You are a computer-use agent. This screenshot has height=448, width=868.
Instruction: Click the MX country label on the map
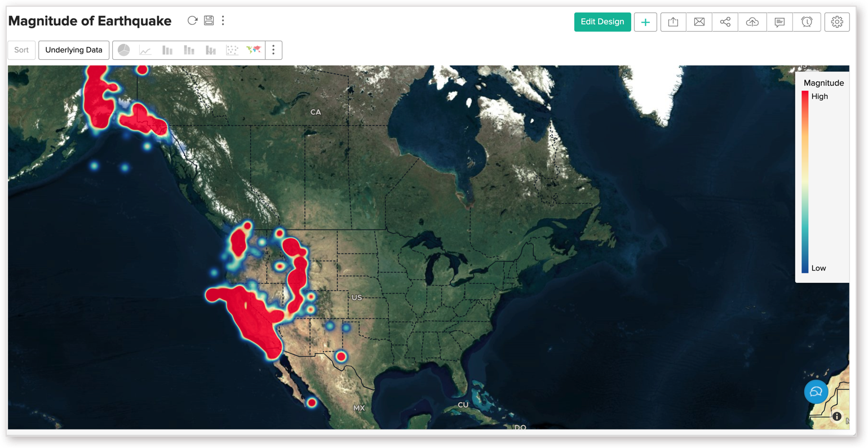tap(359, 408)
